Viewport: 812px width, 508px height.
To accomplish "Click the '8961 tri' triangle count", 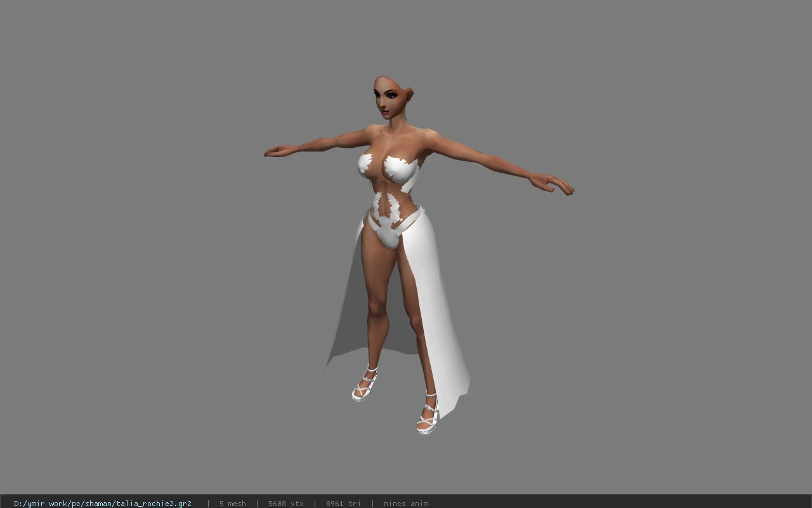I will pyautogui.click(x=344, y=504).
